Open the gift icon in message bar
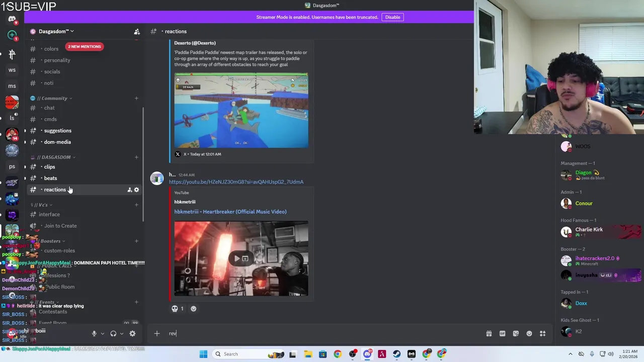644x362 pixels. point(489,333)
